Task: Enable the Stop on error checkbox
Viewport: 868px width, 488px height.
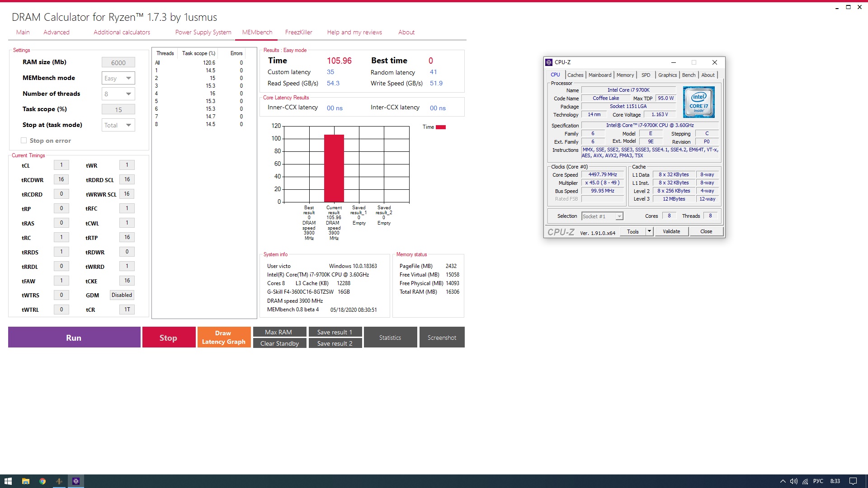Action: pos(24,141)
